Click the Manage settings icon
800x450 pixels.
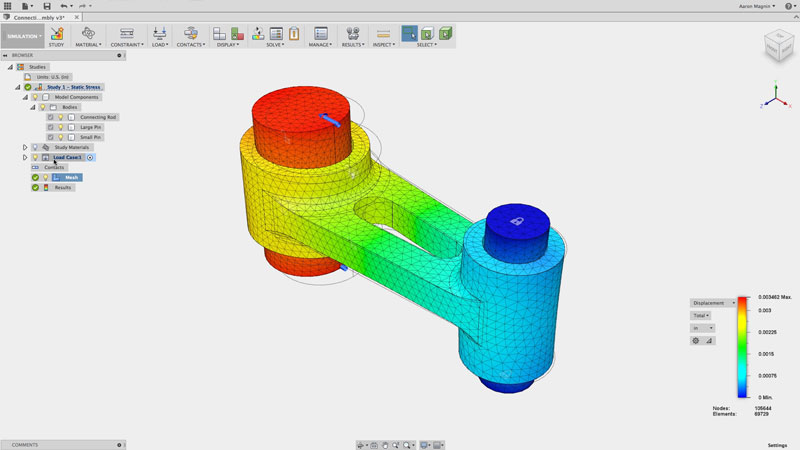point(320,34)
